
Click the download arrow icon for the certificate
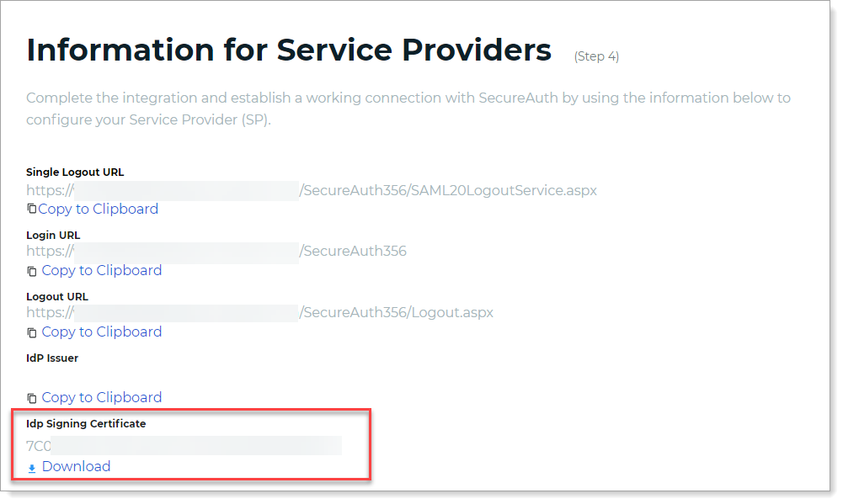tap(32, 468)
